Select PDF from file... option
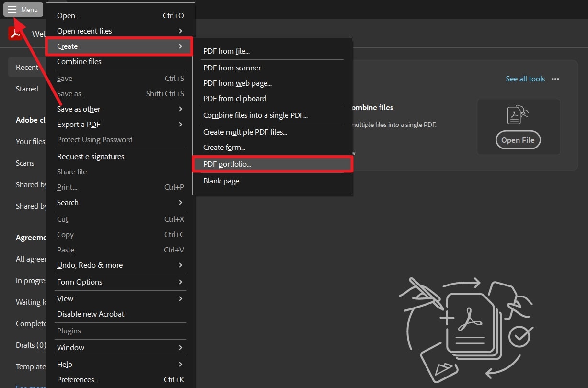The width and height of the screenshot is (588, 388). pyautogui.click(x=272, y=51)
